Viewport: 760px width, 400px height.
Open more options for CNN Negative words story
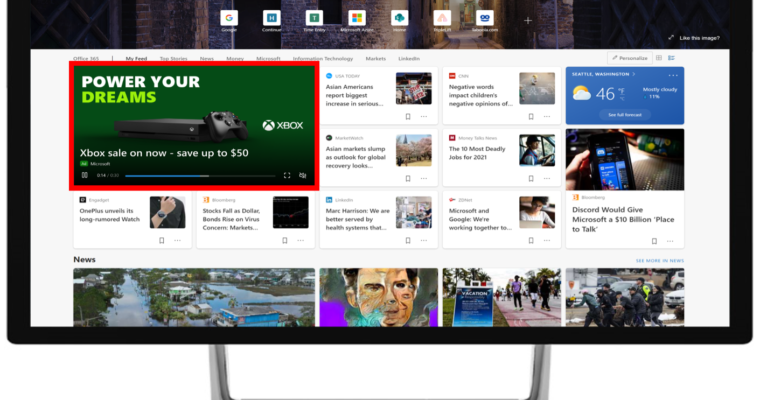click(x=547, y=116)
